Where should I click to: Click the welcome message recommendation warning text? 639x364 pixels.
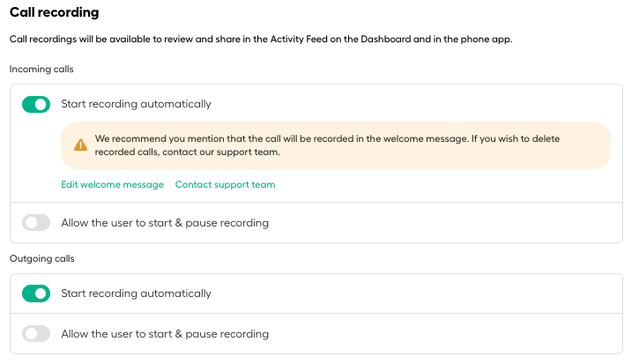pyautogui.click(x=327, y=145)
